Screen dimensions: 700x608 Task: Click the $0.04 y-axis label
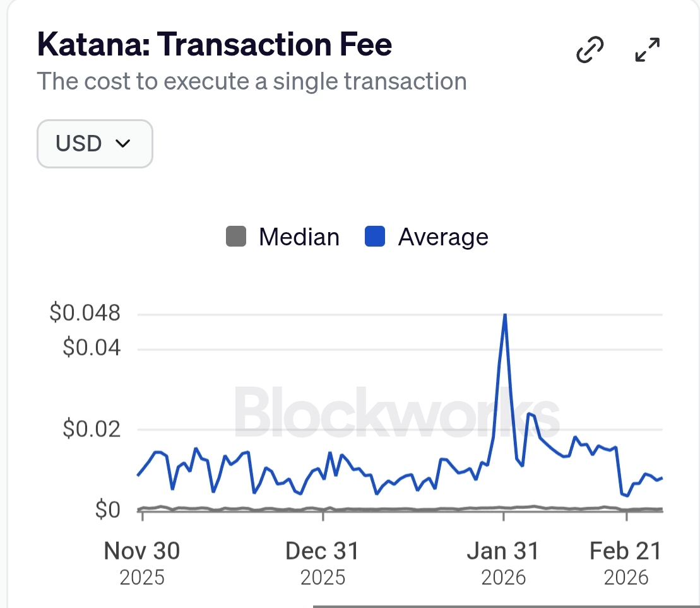tap(91, 348)
